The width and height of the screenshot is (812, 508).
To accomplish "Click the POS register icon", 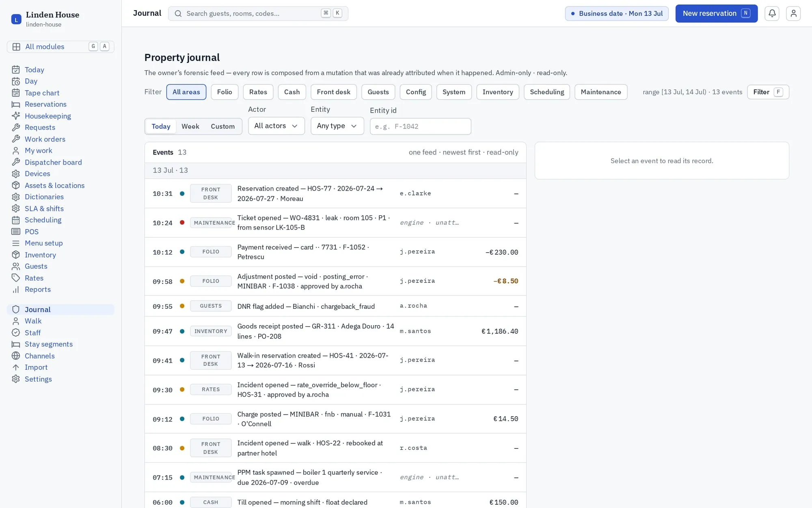I will tap(16, 232).
